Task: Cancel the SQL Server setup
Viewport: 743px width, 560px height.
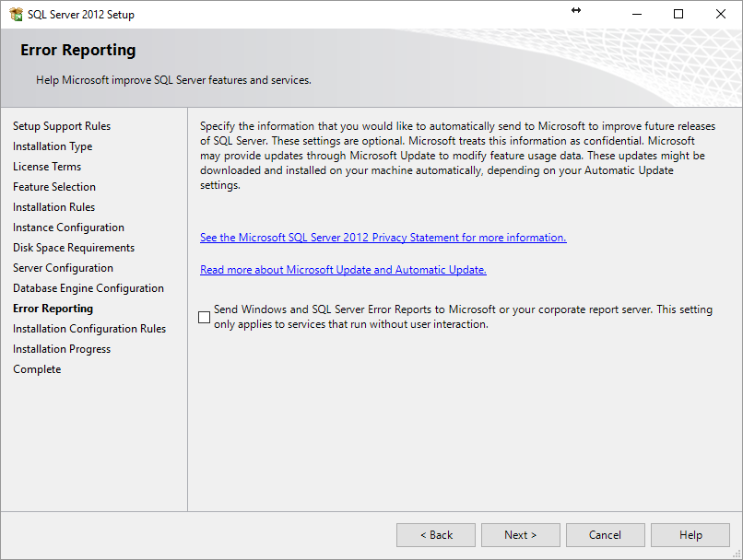Action: 606,535
